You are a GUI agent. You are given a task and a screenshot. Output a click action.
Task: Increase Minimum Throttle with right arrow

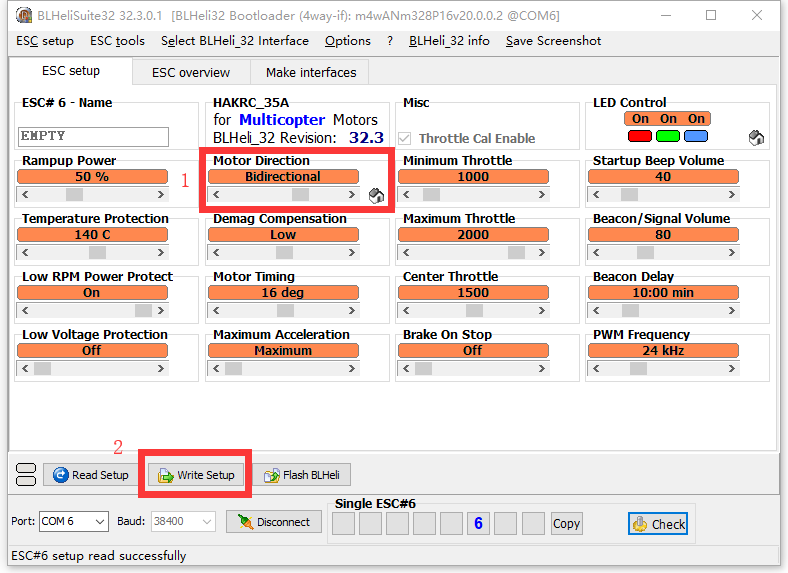tap(542, 195)
